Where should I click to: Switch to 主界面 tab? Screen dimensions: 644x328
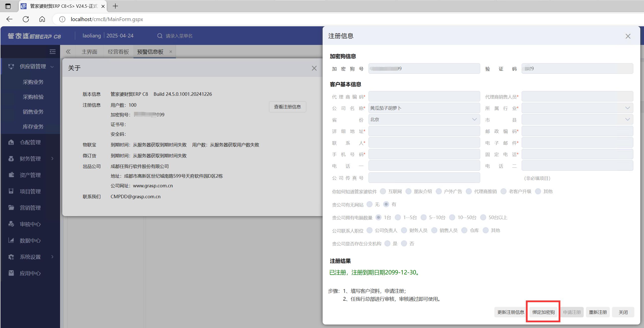pos(89,52)
